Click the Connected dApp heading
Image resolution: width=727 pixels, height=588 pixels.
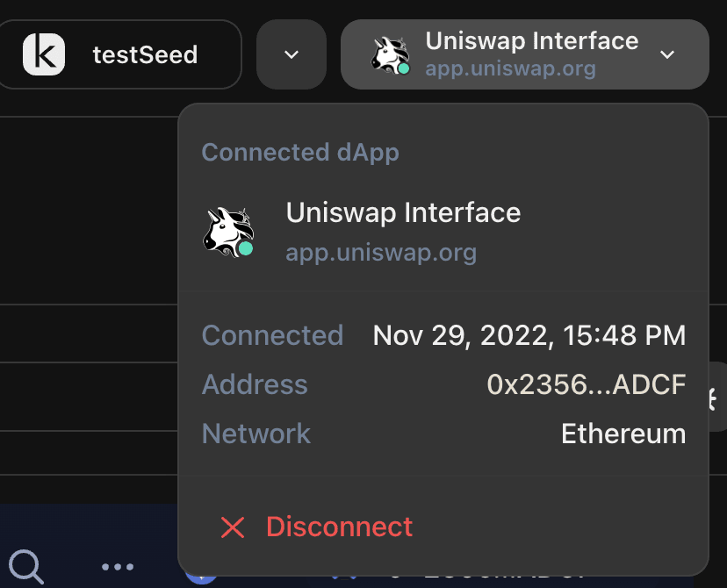[300, 153]
